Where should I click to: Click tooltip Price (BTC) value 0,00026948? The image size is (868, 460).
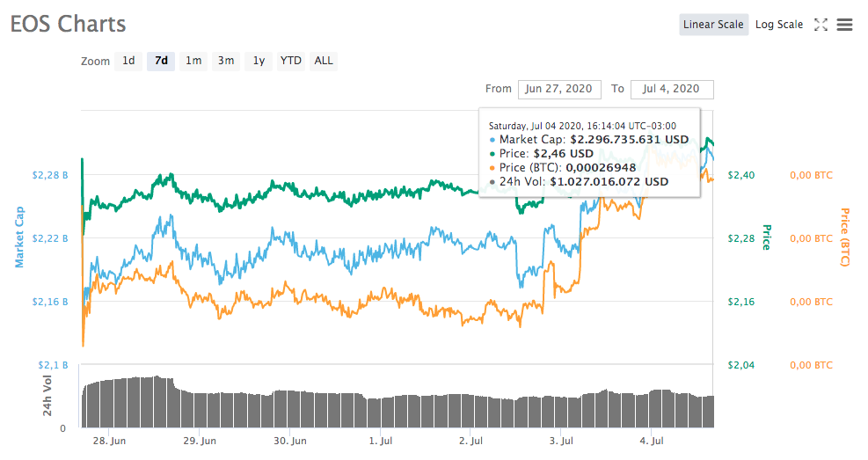point(601,168)
